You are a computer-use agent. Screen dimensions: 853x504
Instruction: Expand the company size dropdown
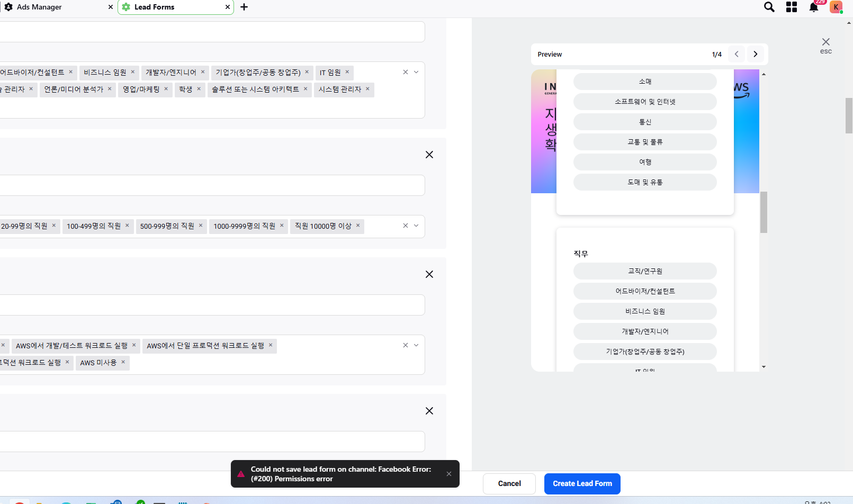tap(416, 226)
